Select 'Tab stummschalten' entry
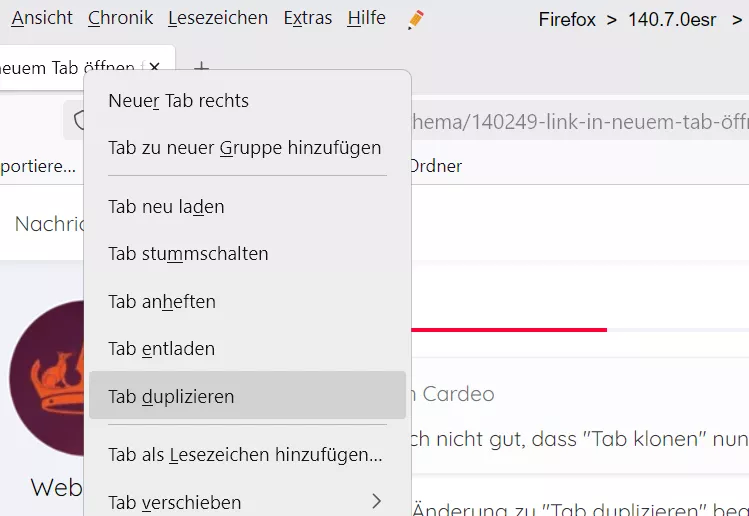Viewport: 749px width, 516px height. point(247,254)
